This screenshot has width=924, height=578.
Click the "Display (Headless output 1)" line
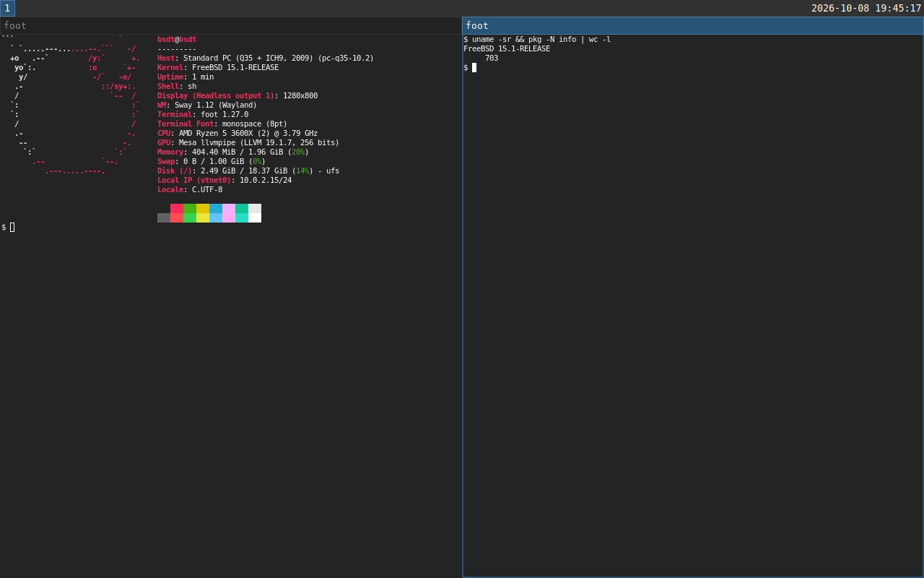pyautogui.click(x=237, y=96)
